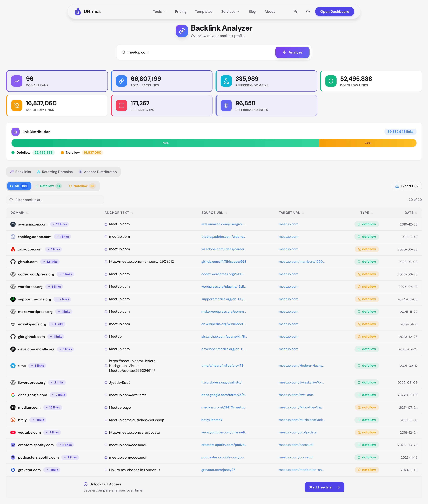Click the Referring Domains network icon
Screen dimensions: 428x504
click(x=226, y=81)
